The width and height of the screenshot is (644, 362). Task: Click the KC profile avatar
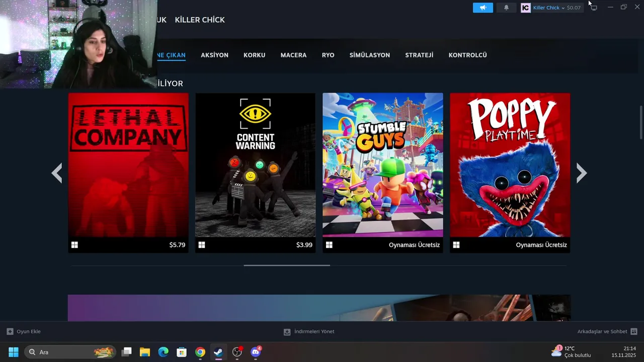point(526,8)
